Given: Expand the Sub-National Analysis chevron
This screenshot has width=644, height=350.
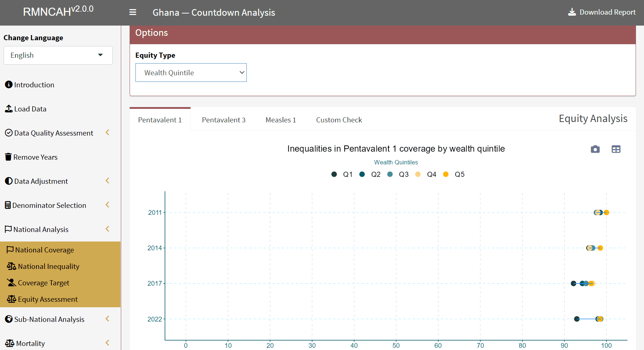Looking at the screenshot, I should click(x=108, y=319).
